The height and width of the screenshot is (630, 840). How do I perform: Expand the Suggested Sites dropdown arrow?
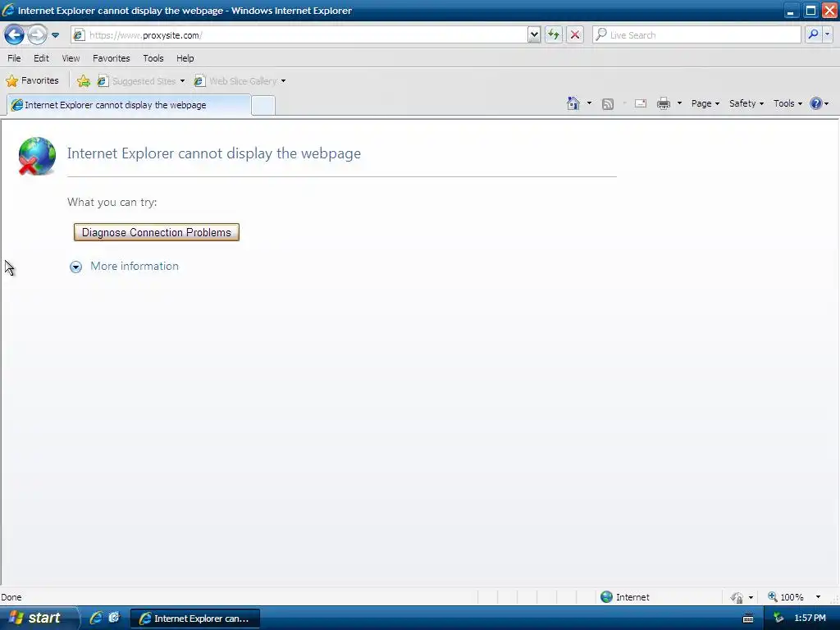click(182, 81)
